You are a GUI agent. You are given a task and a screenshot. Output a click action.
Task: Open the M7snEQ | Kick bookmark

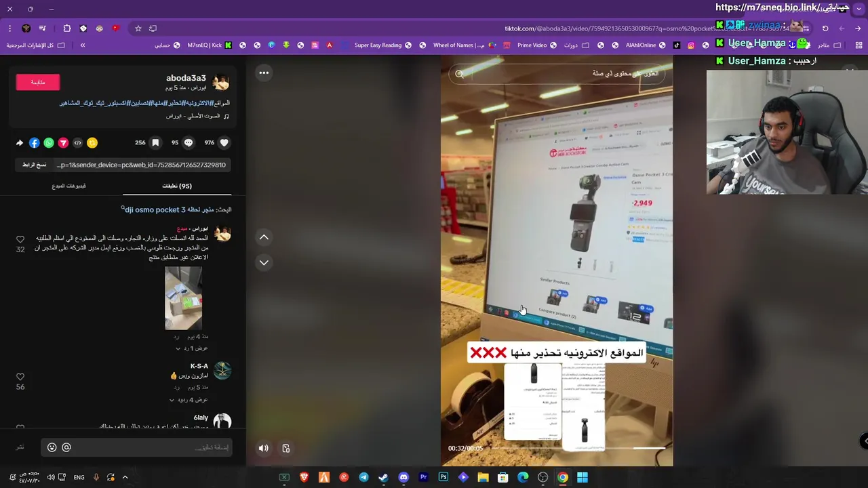210,45
